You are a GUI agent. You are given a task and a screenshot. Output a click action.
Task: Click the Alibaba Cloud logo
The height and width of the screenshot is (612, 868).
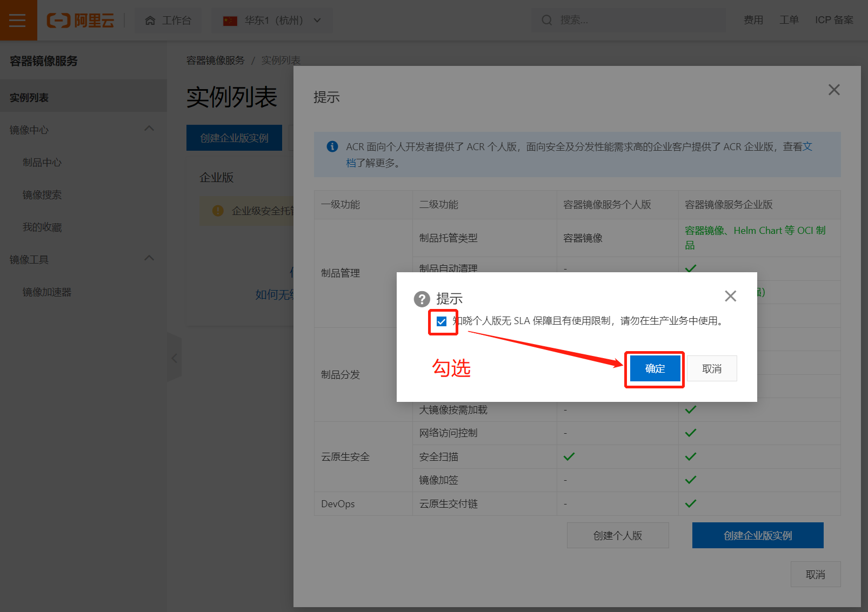click(x=81, y=21)
